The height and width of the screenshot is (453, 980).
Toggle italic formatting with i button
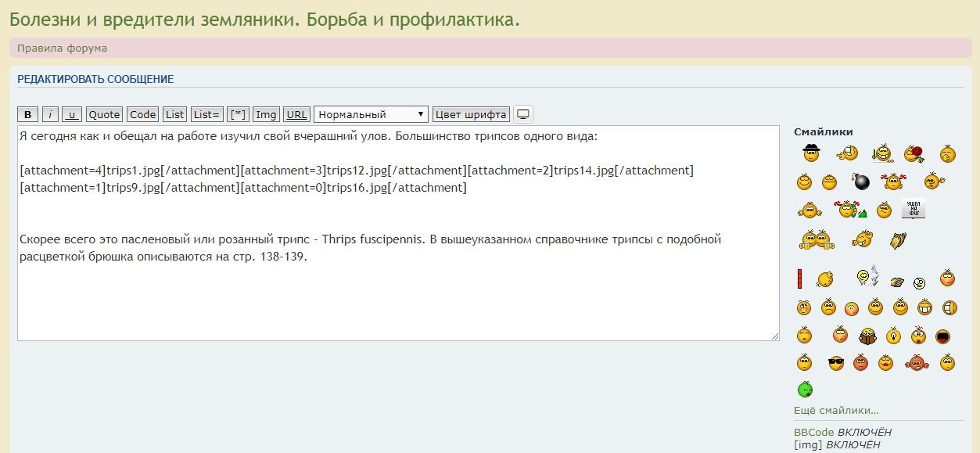50,114
